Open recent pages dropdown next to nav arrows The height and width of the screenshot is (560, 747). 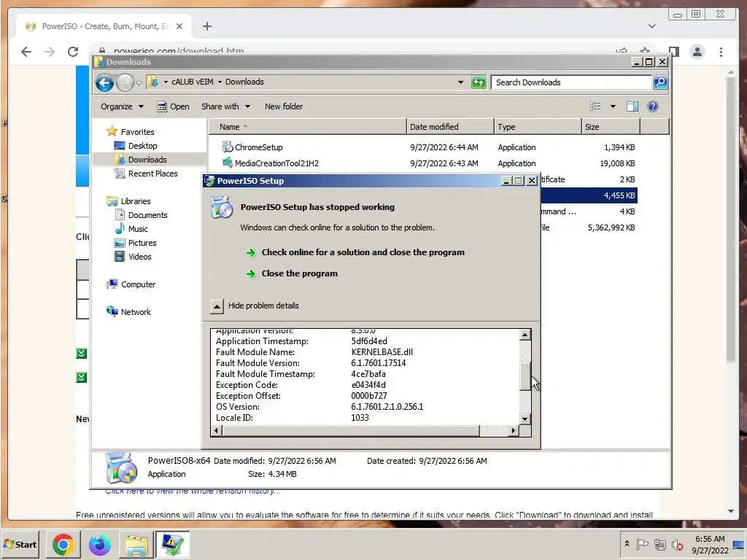point(139,83)
